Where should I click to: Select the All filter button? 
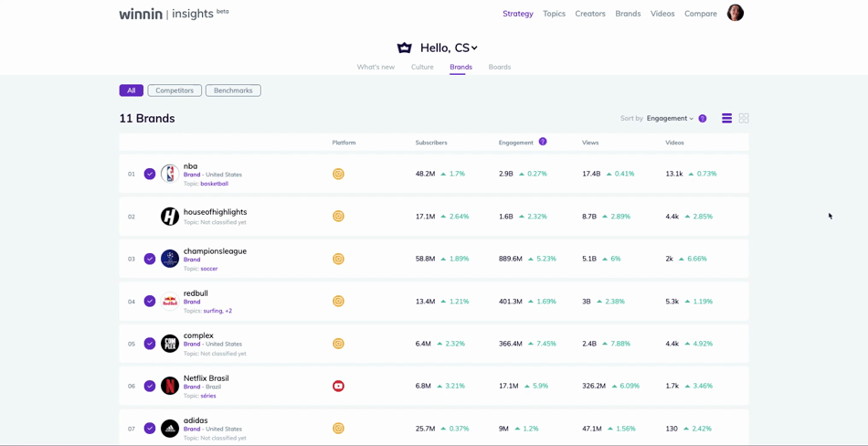[132, 90]
